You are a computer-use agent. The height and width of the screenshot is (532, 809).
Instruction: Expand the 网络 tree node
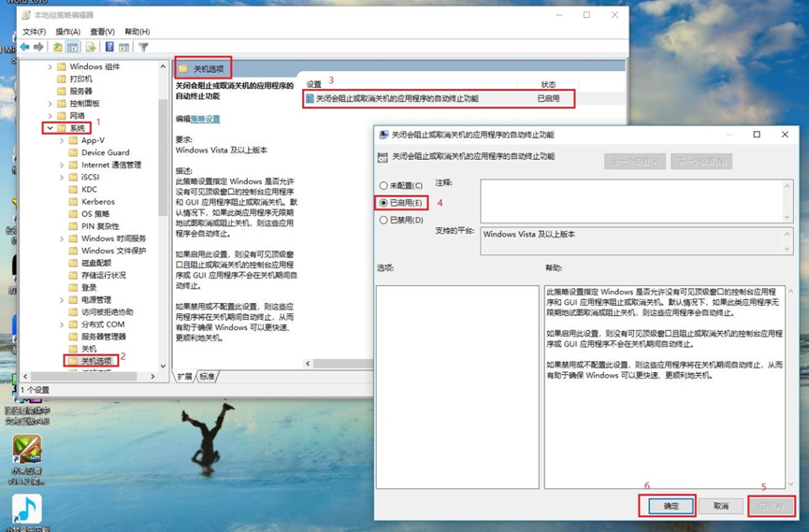51,116
